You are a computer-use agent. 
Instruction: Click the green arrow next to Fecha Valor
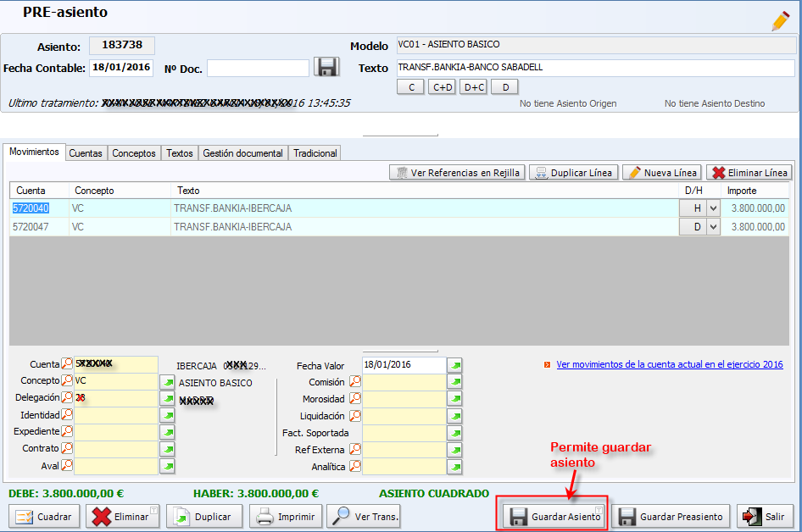[x=454, y=365]
